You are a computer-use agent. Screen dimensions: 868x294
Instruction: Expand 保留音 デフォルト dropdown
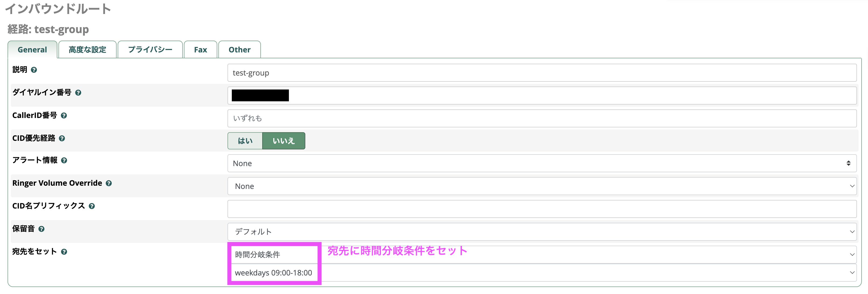542,232
